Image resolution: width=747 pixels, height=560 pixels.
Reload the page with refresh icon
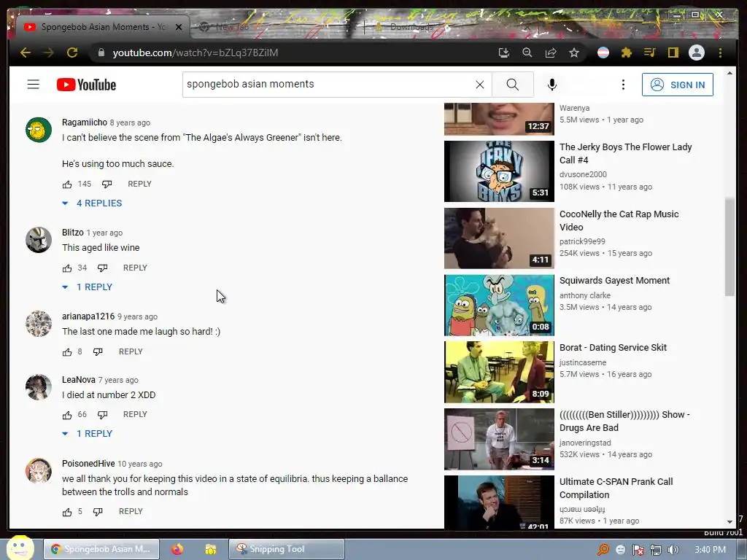pos(72,52)
